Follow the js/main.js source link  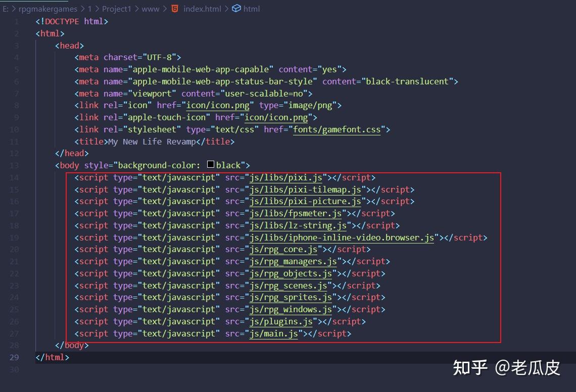(274, 333)
